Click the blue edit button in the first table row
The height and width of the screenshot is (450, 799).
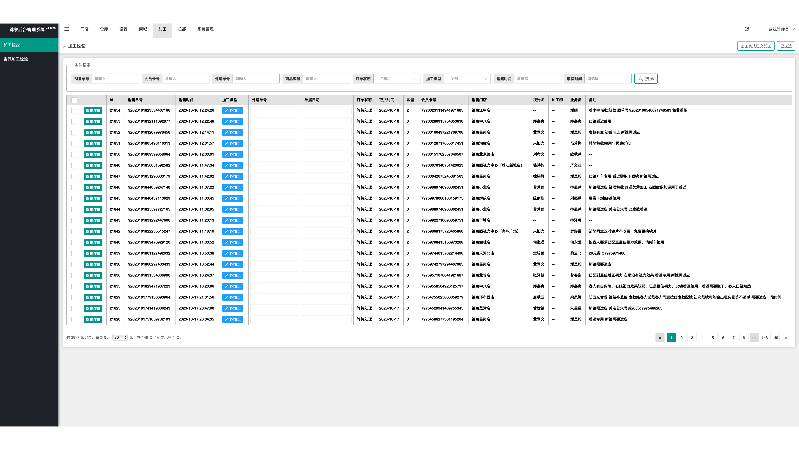coord(232,111)
